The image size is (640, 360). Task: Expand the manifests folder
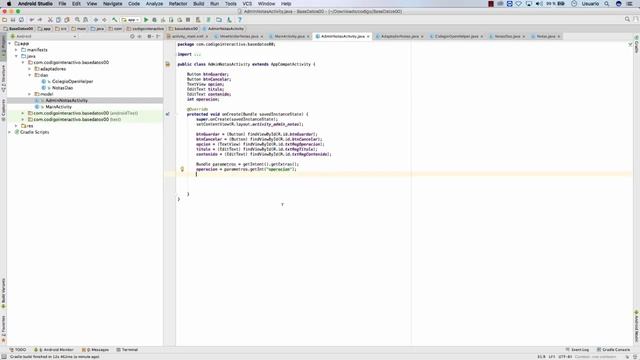click(16, 50)
